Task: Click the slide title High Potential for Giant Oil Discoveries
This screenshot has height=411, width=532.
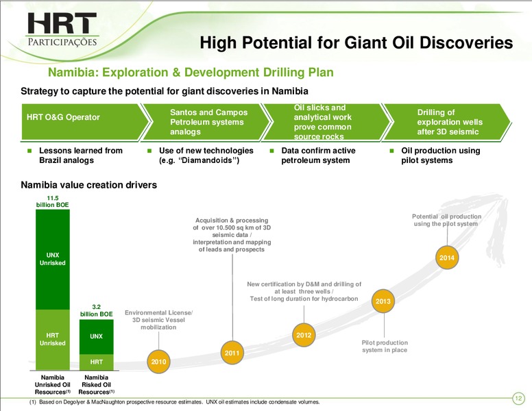Action: [x=356, y=42]
